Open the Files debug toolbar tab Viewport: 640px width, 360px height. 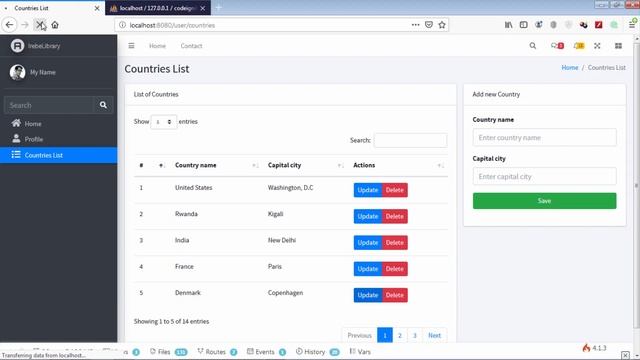click(168, 352)
